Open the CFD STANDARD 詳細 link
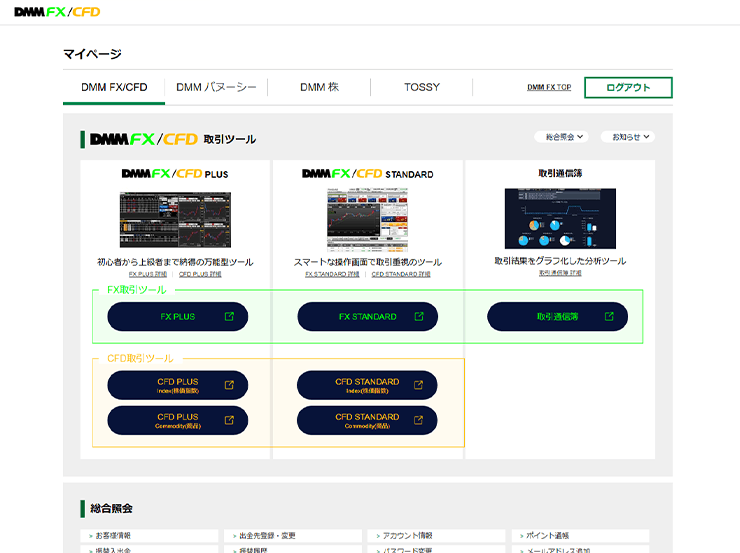Viewport: 740px width, 553px height. pyautogui.click(x=401, y=274)
